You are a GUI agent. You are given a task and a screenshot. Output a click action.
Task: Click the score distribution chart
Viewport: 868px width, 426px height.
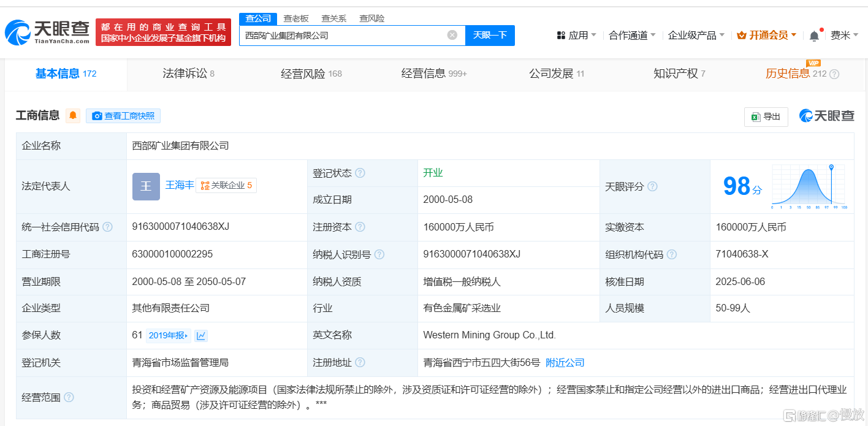click(x=809, y=187)
